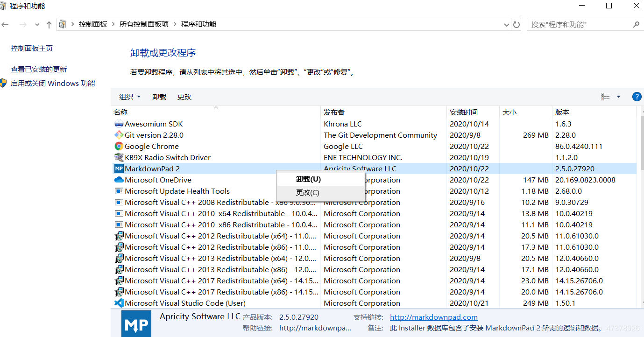Expand the view options dropdown arrow
The width and height of the screenshot is (644, 337).
coord(618,97)
